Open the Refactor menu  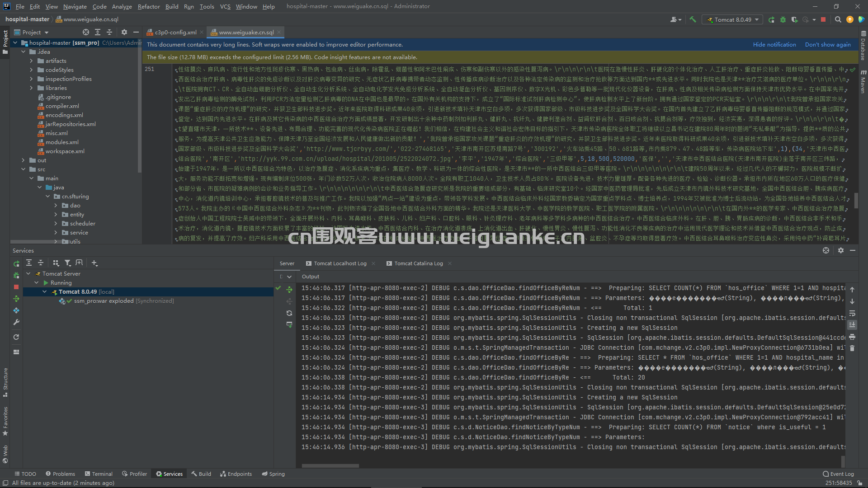pos(149,6)
